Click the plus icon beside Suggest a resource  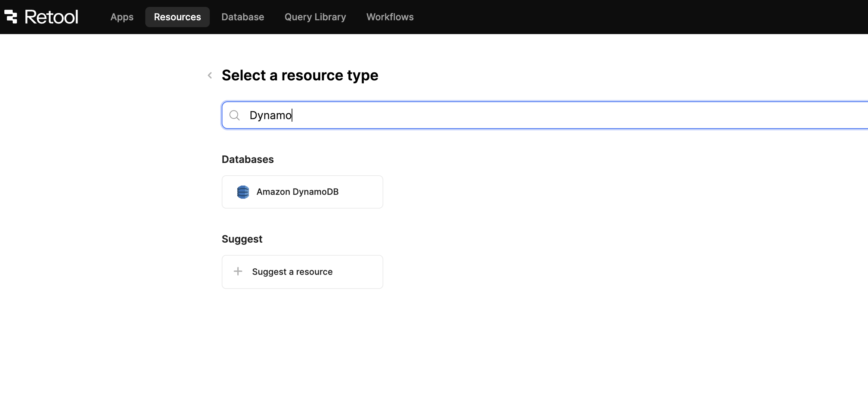click(x=238, y=271)
